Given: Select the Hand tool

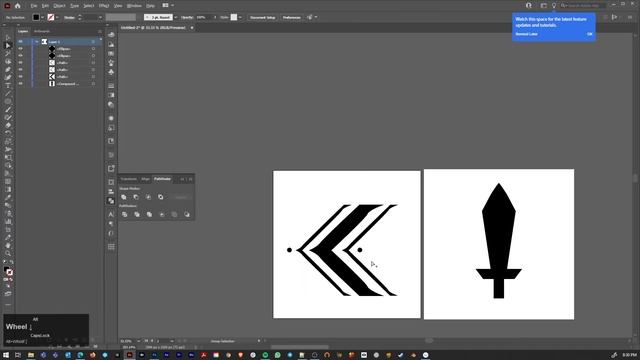Looking at the screenshot, I should 8,245.
